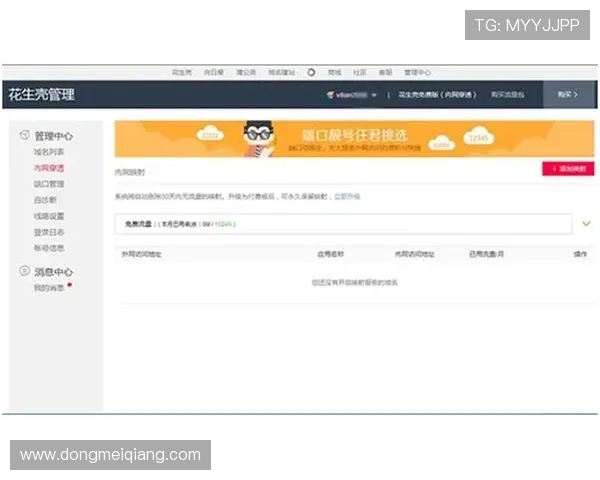This screenshot has width=600, height=480.
Task: Open 帐号信息 in the sidebar
Action: (49, 248)
